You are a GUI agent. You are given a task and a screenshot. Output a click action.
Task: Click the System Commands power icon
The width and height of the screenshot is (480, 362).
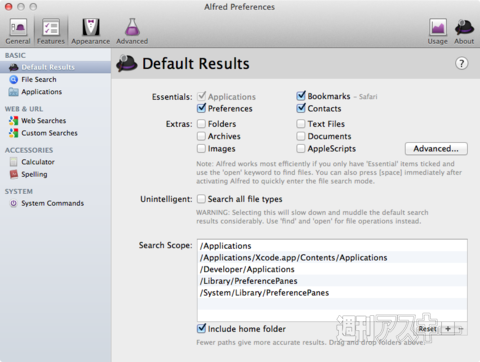(14, 203)
